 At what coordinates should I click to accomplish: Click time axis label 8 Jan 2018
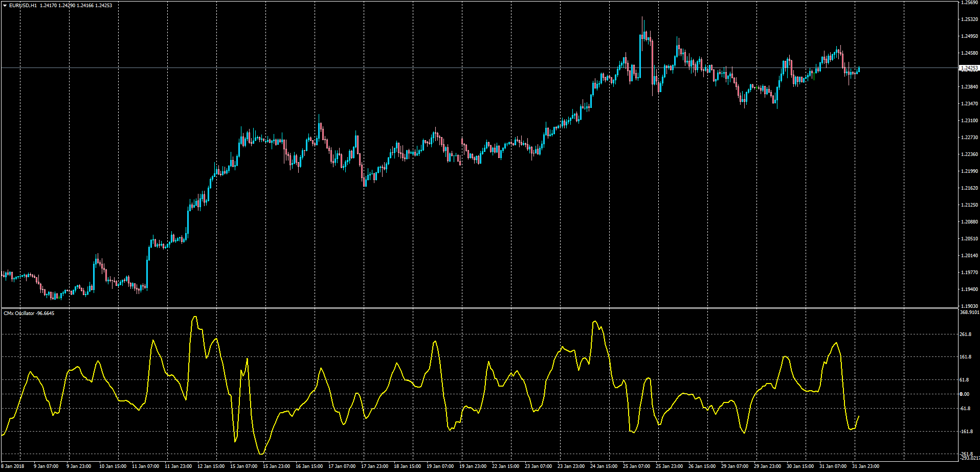[12, 466]
